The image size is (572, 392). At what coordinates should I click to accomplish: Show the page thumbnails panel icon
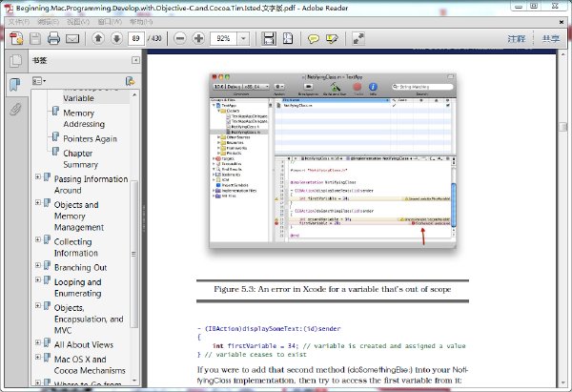(x=15, y=61)
